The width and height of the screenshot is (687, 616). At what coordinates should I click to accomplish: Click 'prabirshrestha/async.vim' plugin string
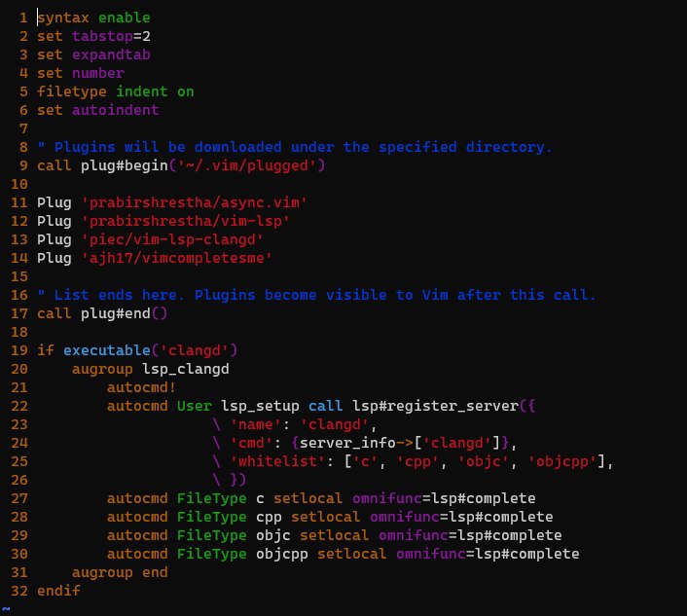(195, 202)
